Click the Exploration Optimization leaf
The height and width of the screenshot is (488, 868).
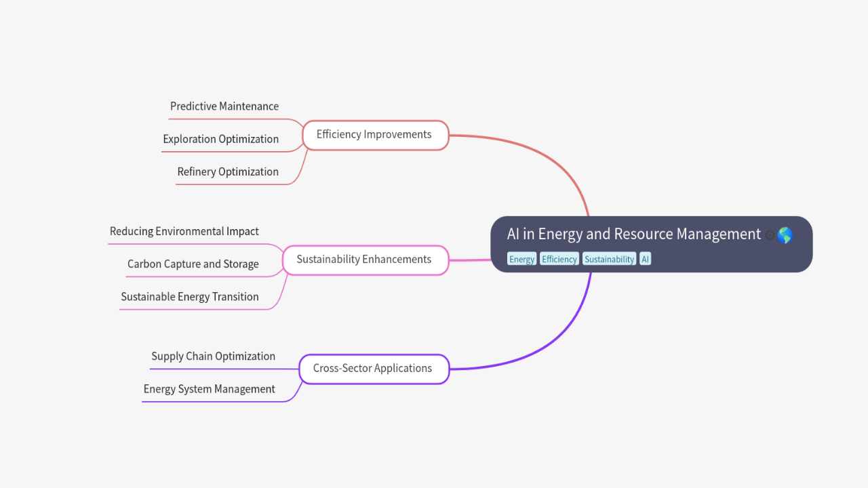point(221,139)
